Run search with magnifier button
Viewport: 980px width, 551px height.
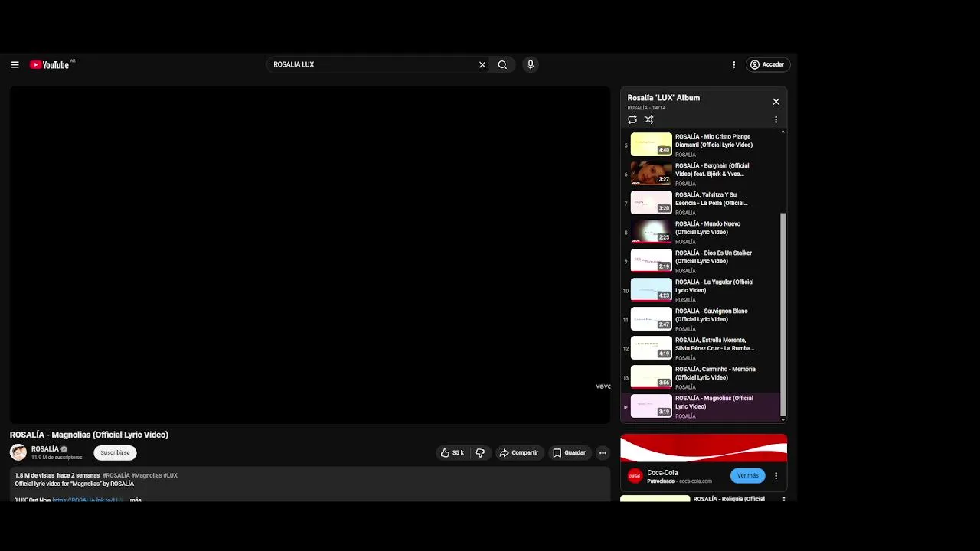[x=502, y=65]
